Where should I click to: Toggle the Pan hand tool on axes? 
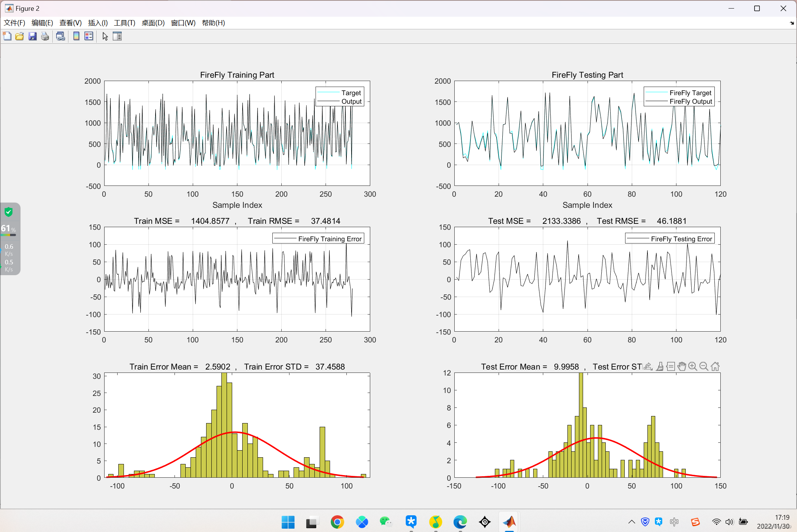681,367
